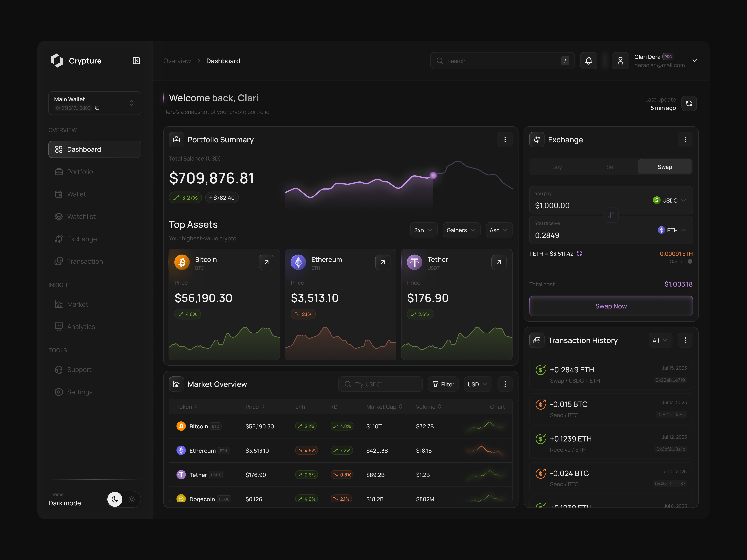
Task: Open the Filter button in Market Overview
Action: (443, 384)
